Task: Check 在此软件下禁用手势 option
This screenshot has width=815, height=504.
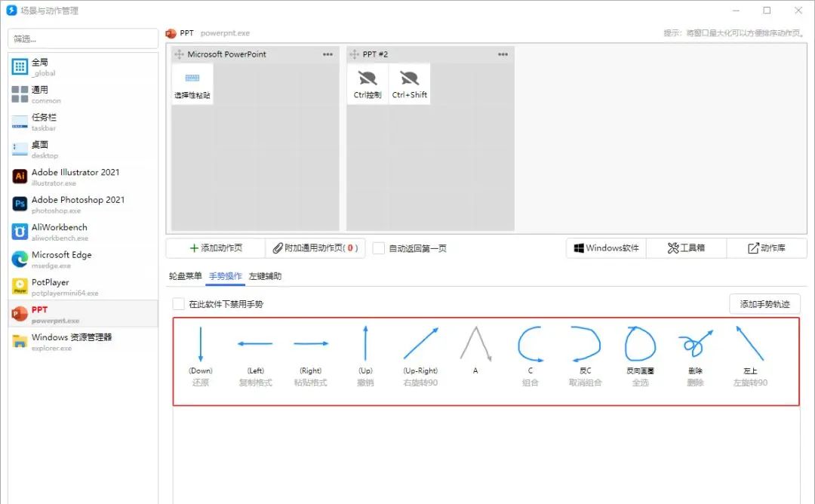Action: 178,304
